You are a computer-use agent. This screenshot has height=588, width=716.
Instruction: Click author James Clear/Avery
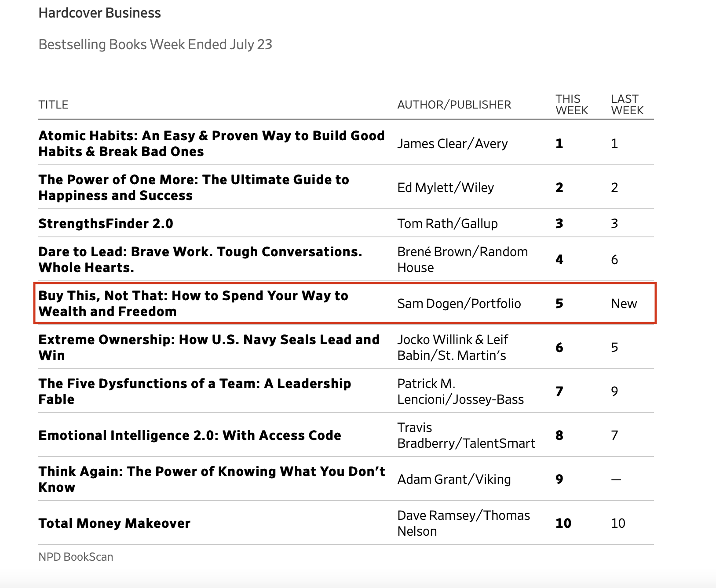pos(452,144)
